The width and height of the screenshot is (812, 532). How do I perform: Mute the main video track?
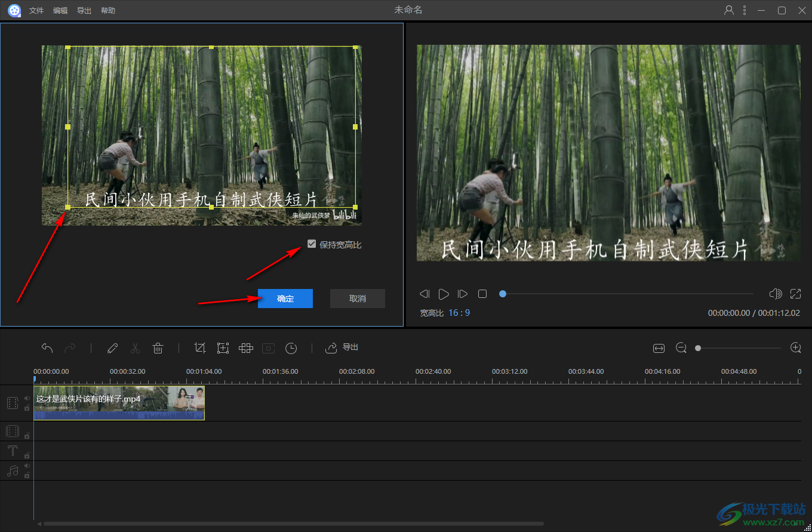tap(27, 398)
